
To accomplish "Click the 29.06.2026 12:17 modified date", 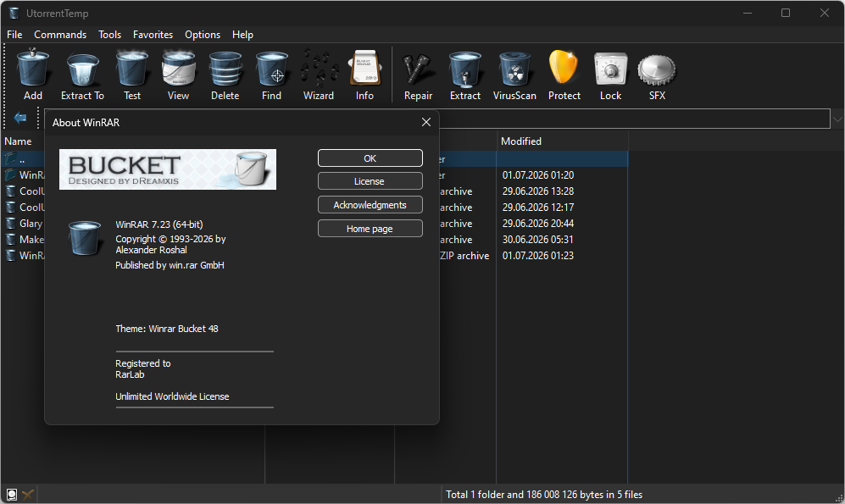I will tap(538, 208).
